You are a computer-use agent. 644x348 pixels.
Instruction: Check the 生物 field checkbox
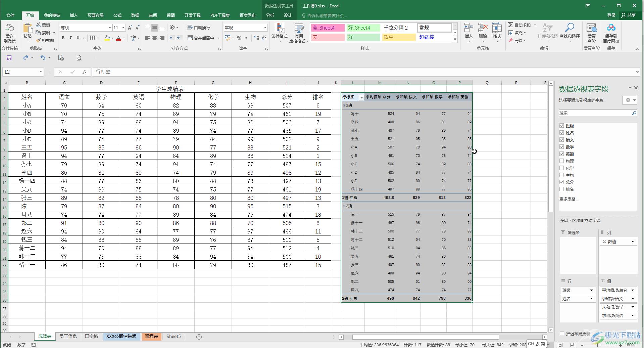pyautogui.click(x=562, y=175)
